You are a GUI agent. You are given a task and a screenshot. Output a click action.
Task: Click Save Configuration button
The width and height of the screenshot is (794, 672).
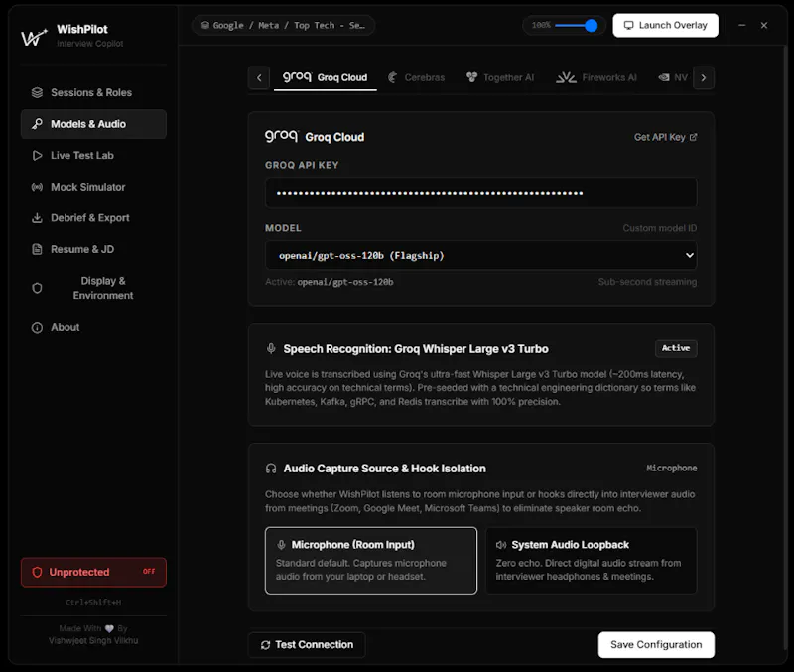pos(656,645)
